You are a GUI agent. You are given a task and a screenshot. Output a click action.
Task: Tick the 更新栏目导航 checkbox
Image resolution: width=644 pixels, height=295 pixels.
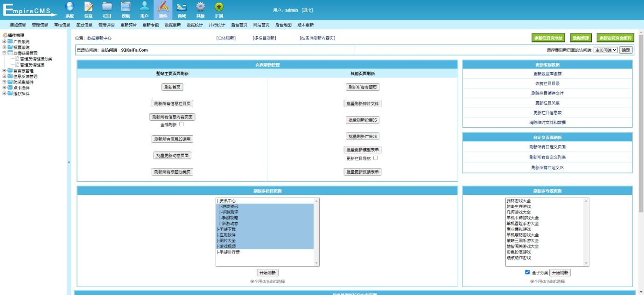click(375, 158)
